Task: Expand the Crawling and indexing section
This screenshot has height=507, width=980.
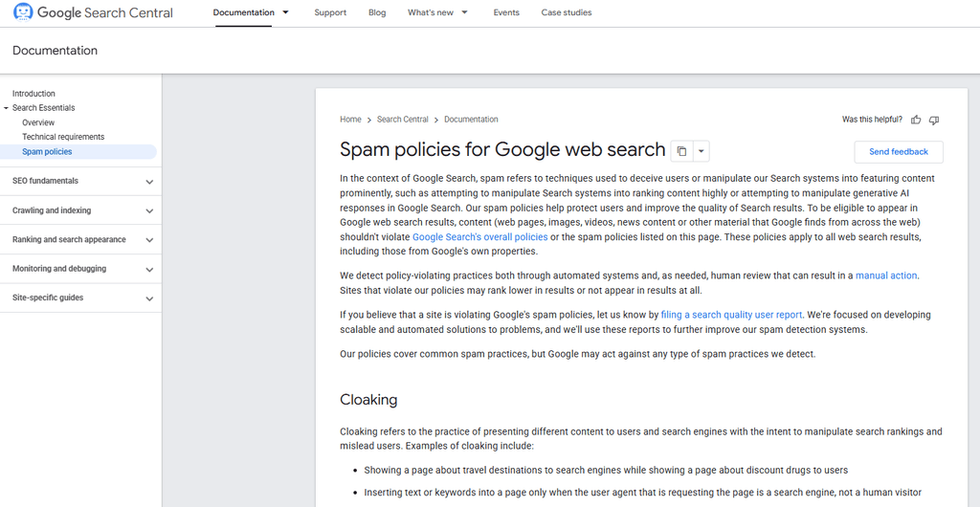Action: (x=149, y=211)
